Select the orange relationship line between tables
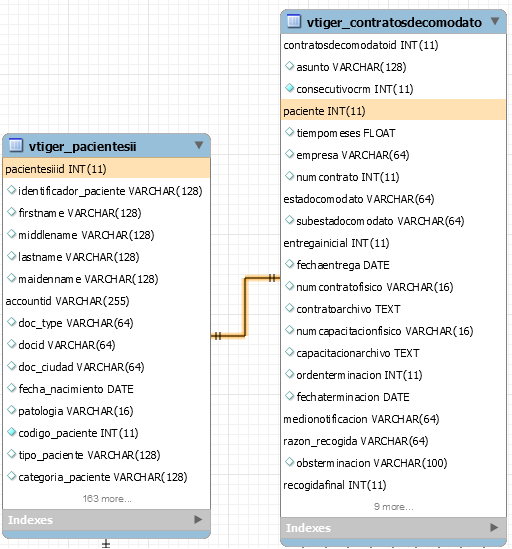This screenshot has width=512, height=549. pos(245,307)
